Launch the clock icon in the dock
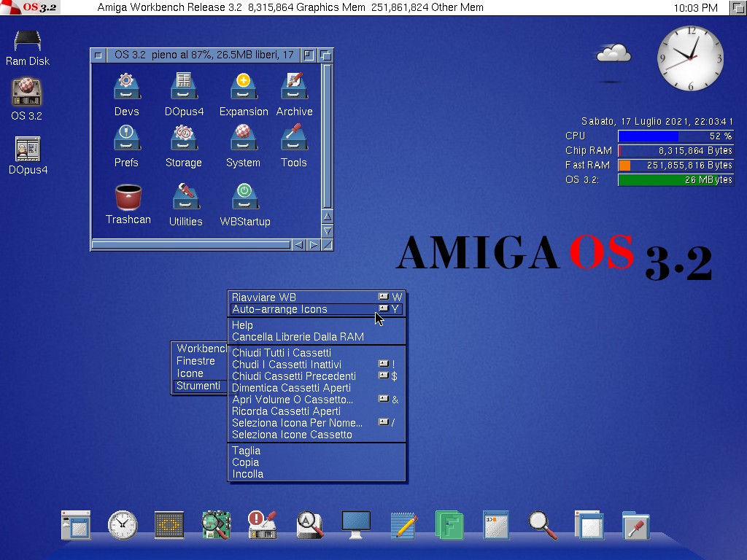Screen dimensions: 747x560 (122, 524)
